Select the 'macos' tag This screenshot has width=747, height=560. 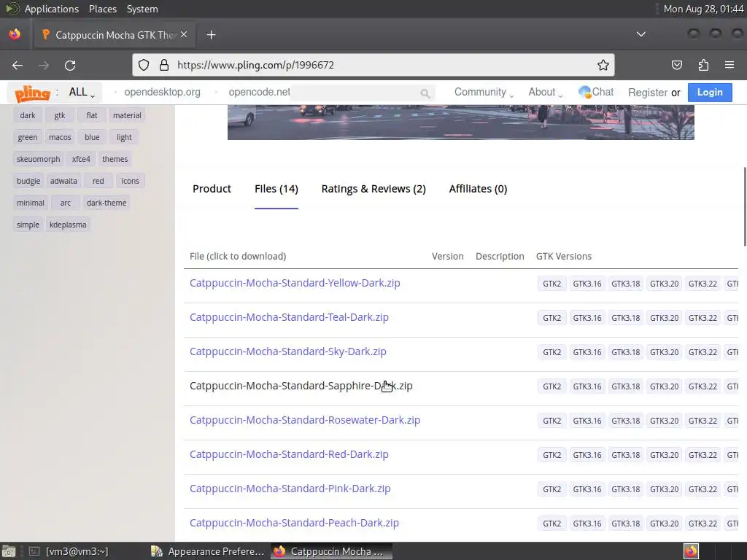(60, 137)
